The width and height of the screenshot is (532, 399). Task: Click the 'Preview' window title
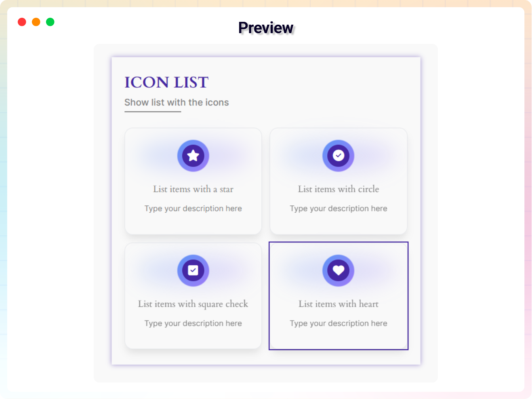tap(266, 28)
